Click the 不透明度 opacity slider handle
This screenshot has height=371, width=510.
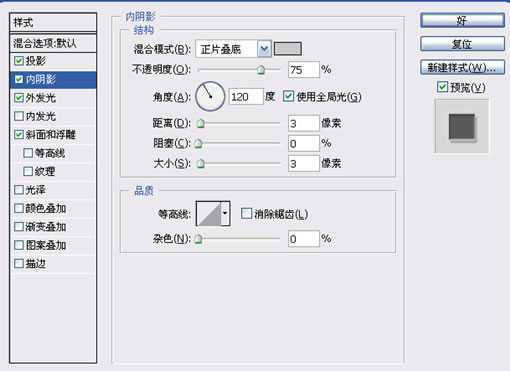(x=261, y=70)
